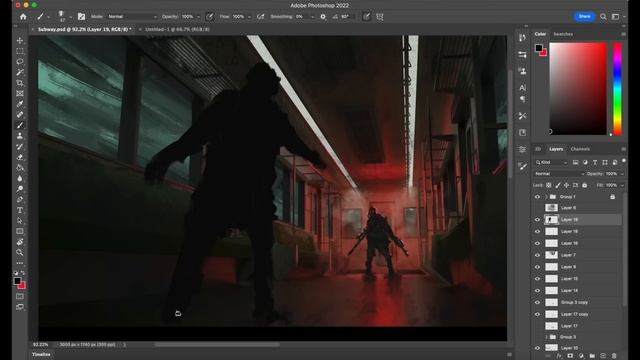Select the Dodge tool
The image size is (640, 360).
coord(20,189)
